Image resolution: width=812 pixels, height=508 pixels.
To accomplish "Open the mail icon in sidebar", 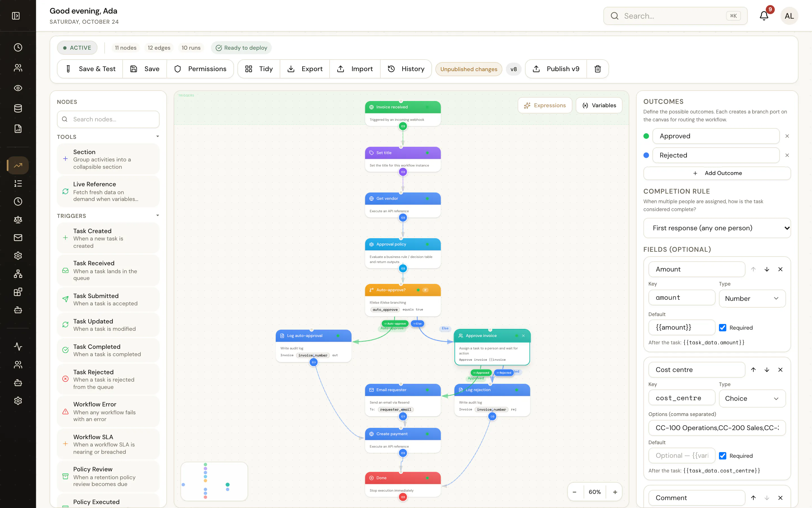I will pos(18,238).
